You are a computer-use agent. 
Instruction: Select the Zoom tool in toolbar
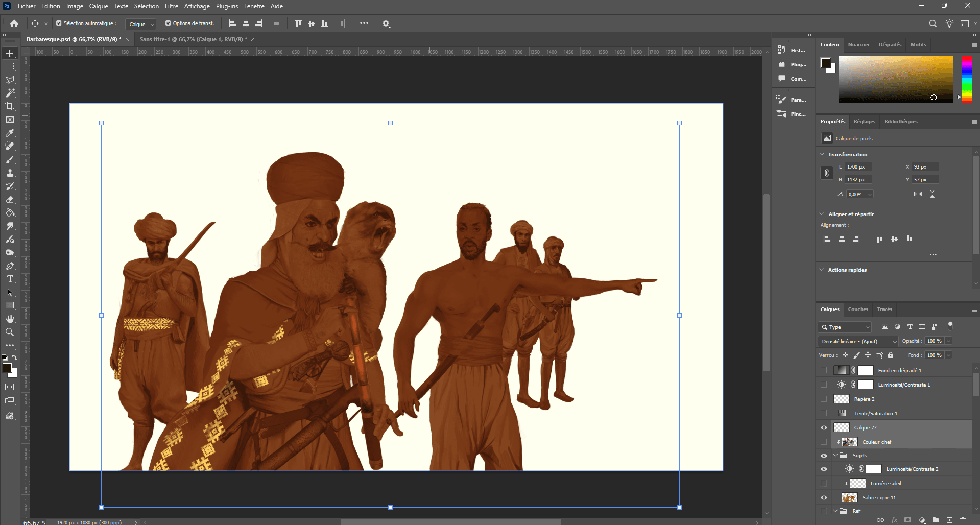click(x=10, y=332)
